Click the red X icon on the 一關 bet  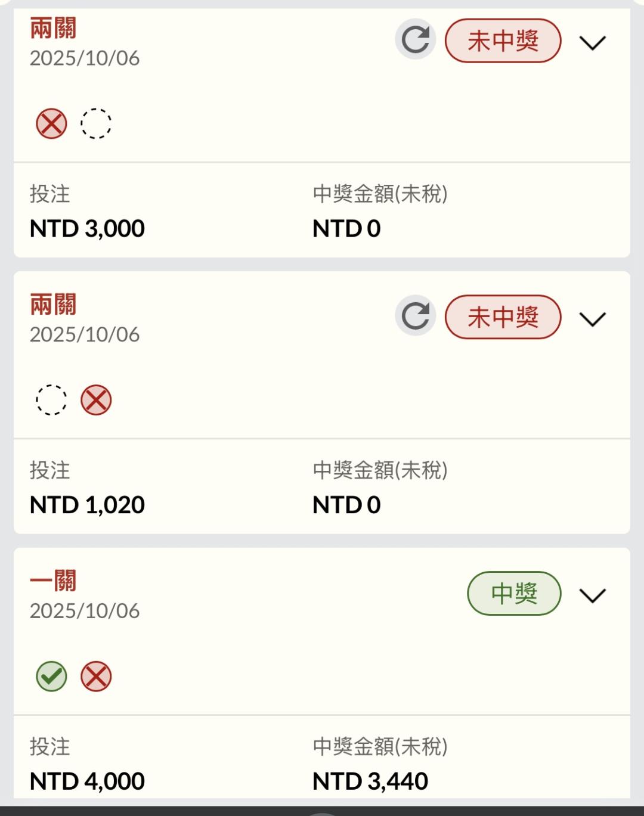[96, 677]
